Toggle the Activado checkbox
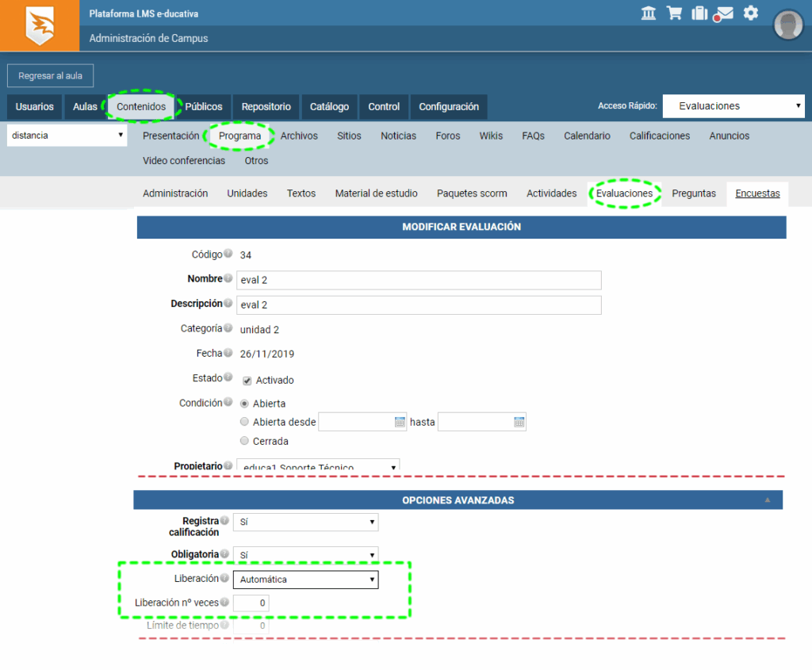Screen dimensions: 812x670 point(247,381)
